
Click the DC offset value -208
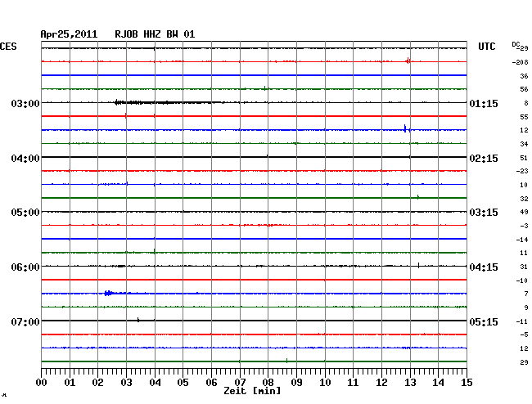click(x=520, y=62)
